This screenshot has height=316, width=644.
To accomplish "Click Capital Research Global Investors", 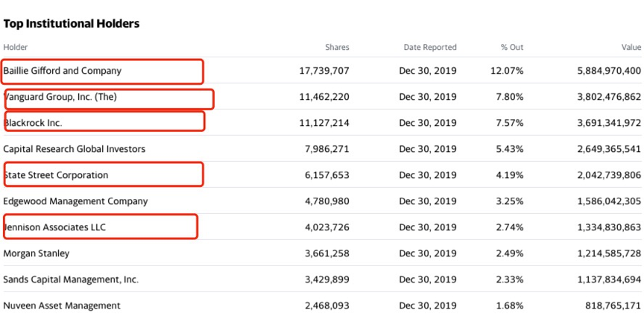I will tap(75, 149).
